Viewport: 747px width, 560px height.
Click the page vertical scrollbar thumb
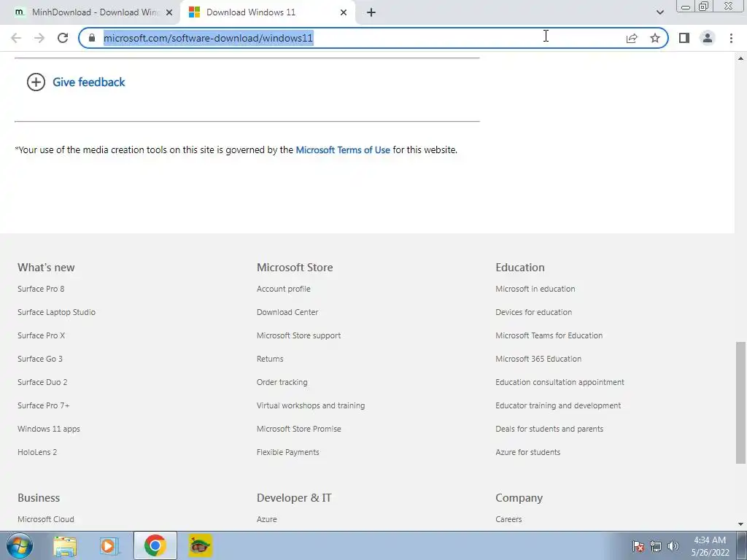[x=740, y=402]
